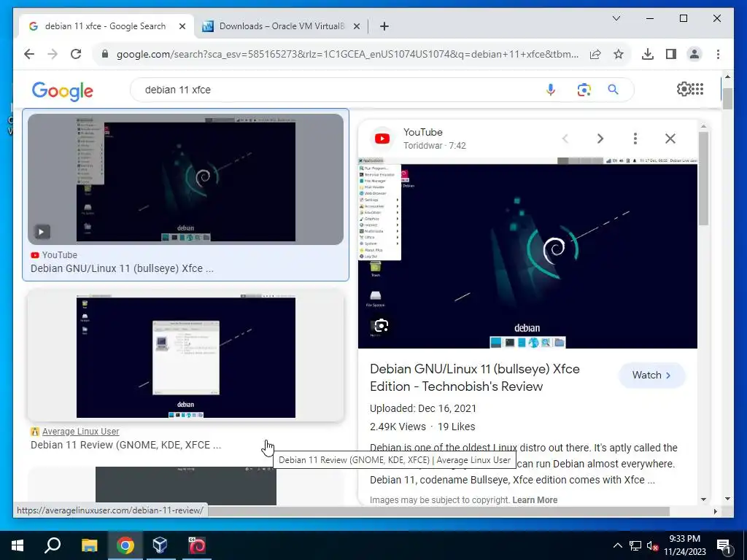Open the Chrome side panel
Image resolution: width=747 pixels, height=560 pixels.
671,54
